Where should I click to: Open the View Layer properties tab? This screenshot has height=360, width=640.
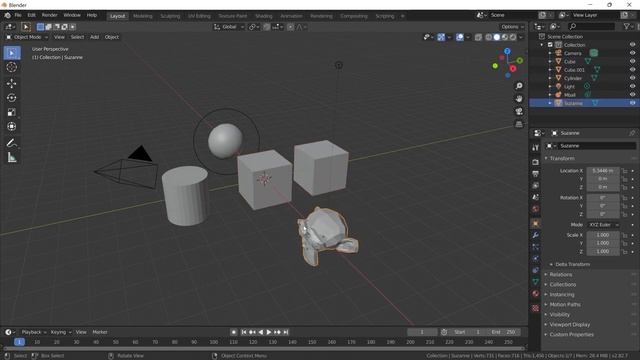click(x=536, y=186)
